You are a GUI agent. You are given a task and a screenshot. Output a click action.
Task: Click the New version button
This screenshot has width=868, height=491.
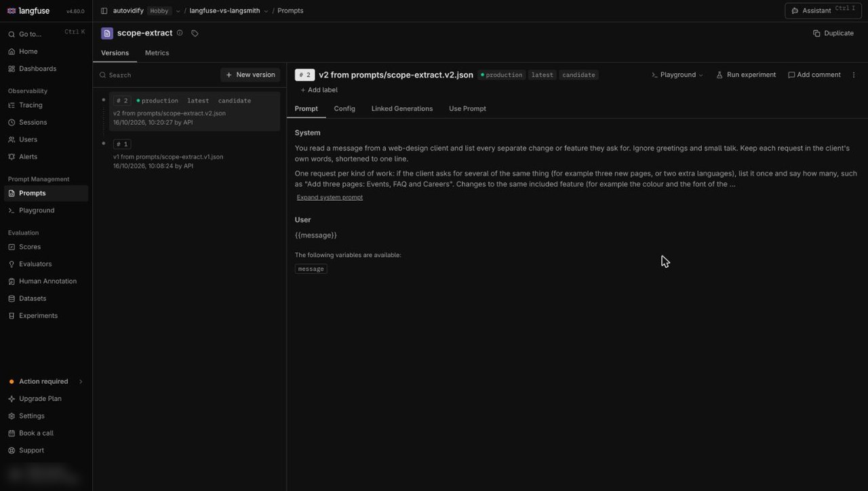pyautogui.click(x=250, y=75)
